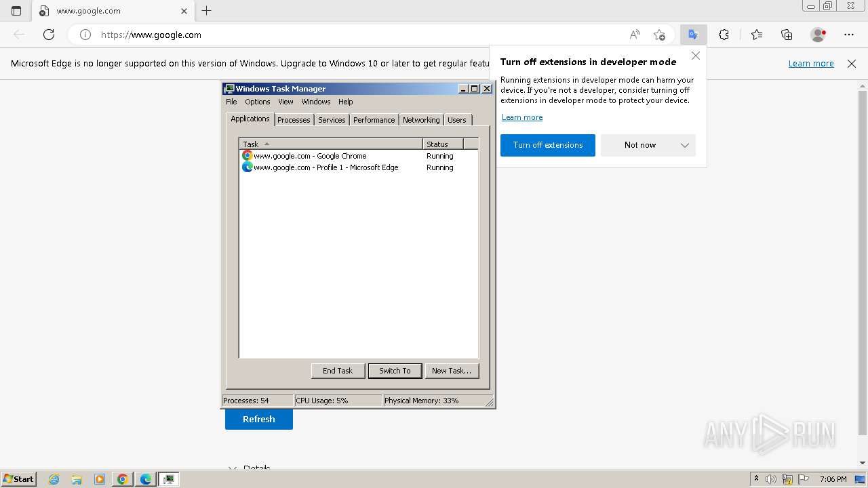Open the Task Manager Help menu
This screenshot has width=868, height=488.
coord(346,102)
